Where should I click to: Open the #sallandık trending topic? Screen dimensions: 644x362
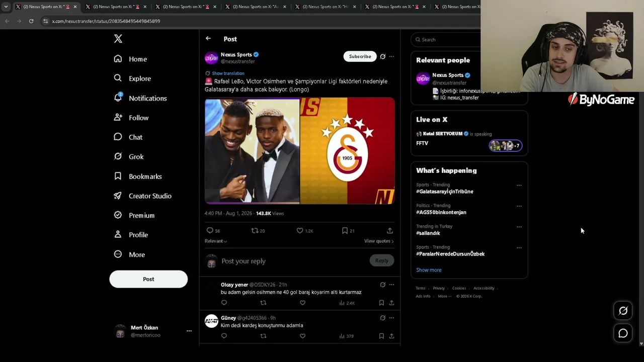(x=428, y=233)
